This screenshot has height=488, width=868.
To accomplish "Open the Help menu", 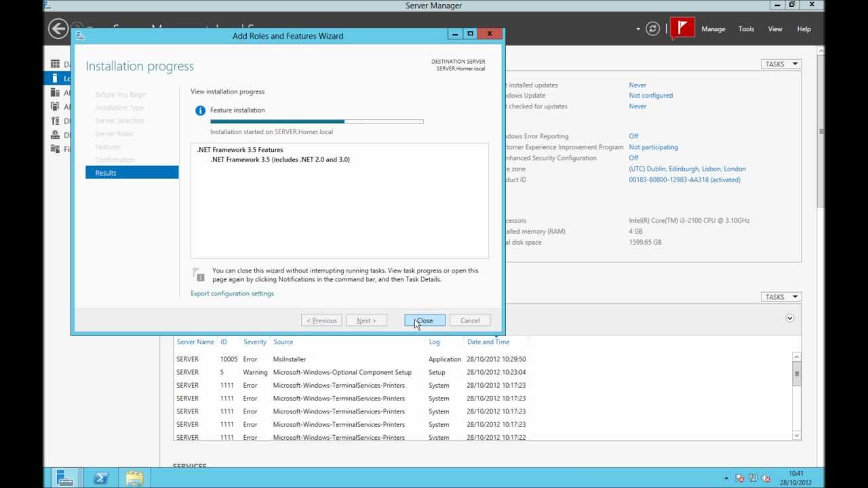I will point(804,29).
